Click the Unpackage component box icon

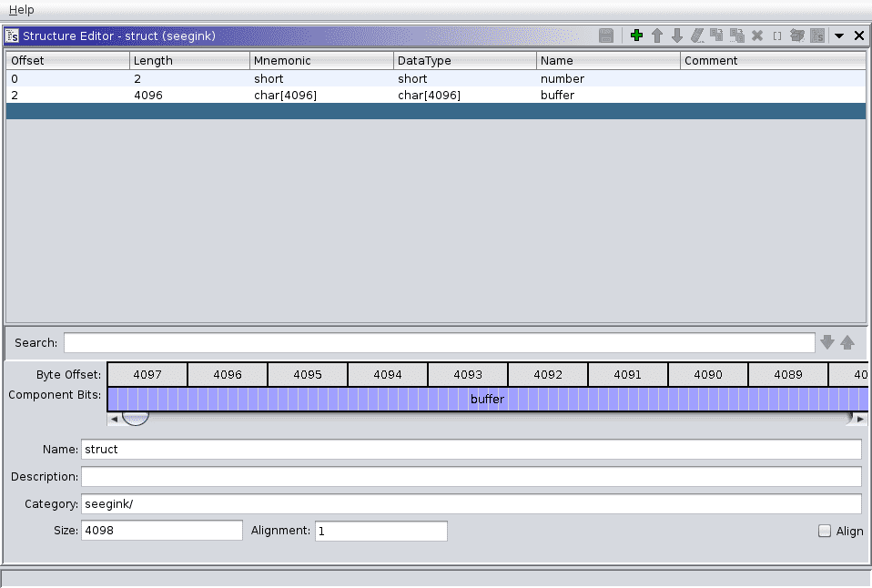(797, 35)
